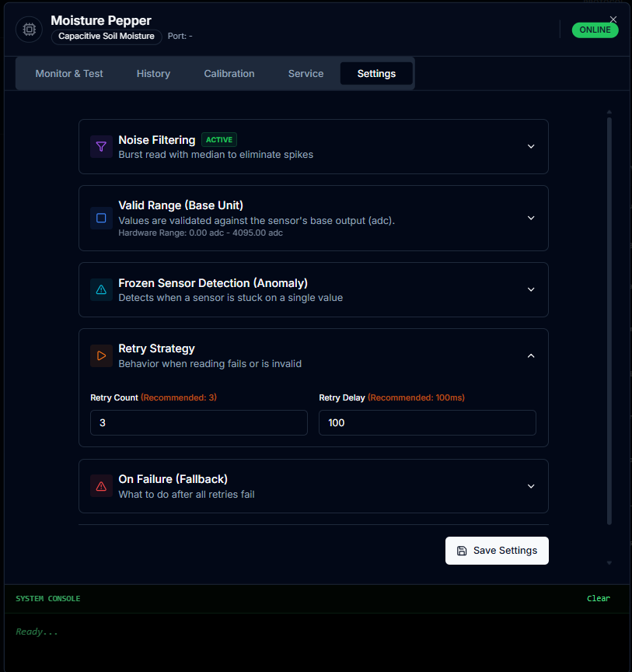Expand the Valid Range (Base Unit) chevron
Image resolution: width=632 pixels, height=672 pixels.
[x=531, y=218]
